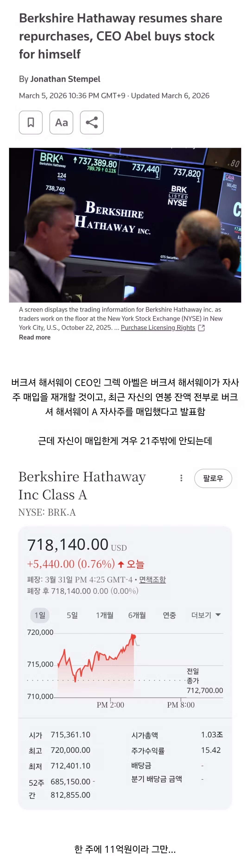Open the external link icon beside Licensing Rights
250x868 pixels.
(201, 328)
